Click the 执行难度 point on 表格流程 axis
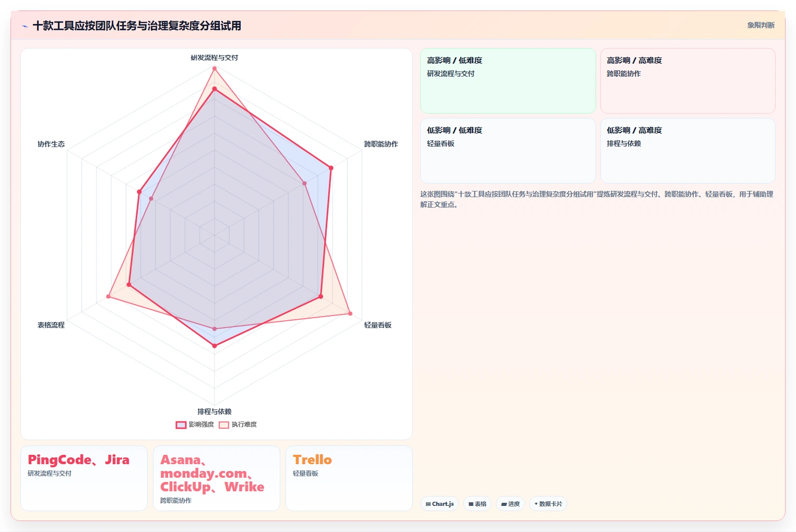This screenshot has height=532, width=796. click(x=109, y=296)
